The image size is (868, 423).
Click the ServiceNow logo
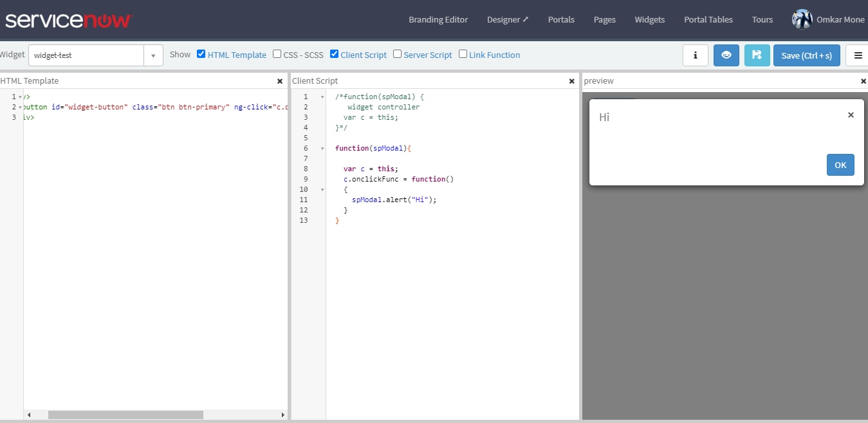[68, 20]
